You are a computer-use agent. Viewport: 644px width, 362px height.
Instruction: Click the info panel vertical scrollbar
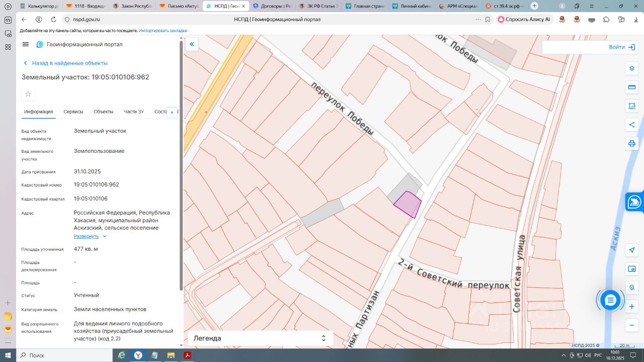click(x=181, y=165)
